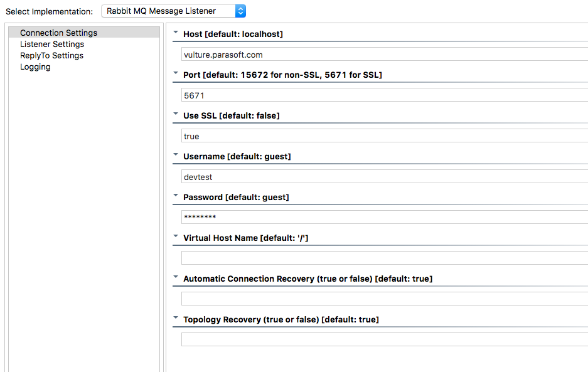The image size is (588, 372).
Task: Click the Use SSL field showing true
Action: pyautogui.click(x=385, y=136)
